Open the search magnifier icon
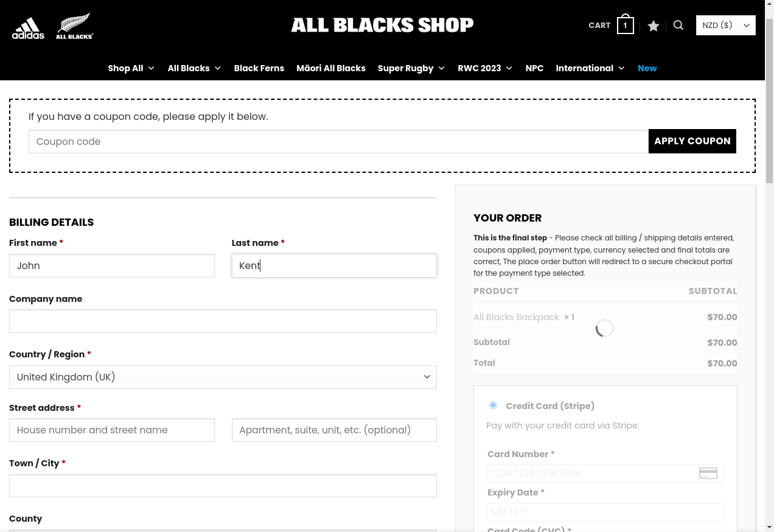 (x=678, y=25)
